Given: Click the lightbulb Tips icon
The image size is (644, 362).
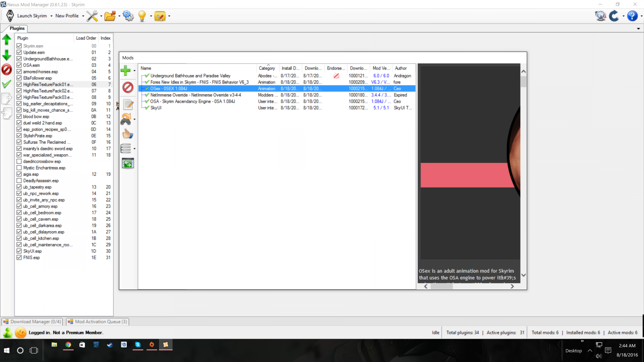Looking at the screenshot, I should [x=142, y=16].
